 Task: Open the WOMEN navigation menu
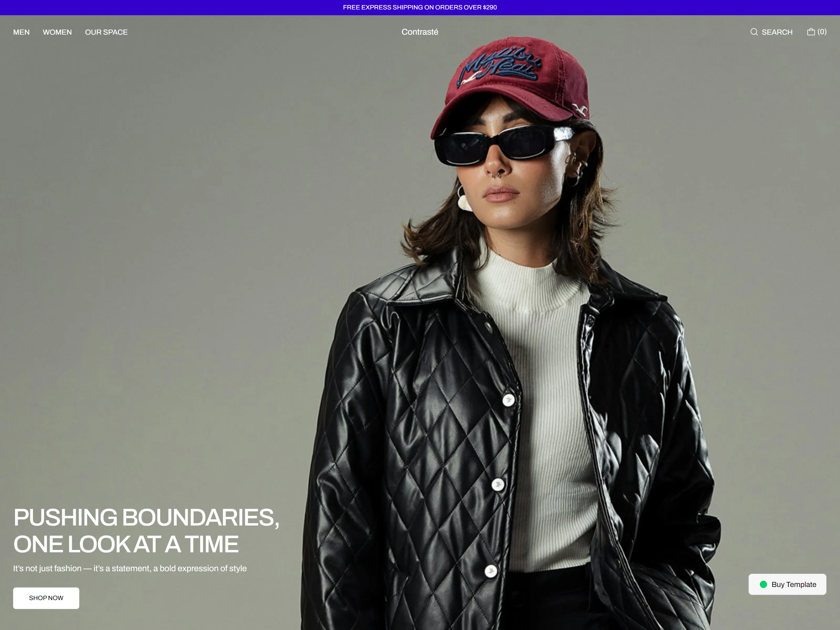coord(57,32)
